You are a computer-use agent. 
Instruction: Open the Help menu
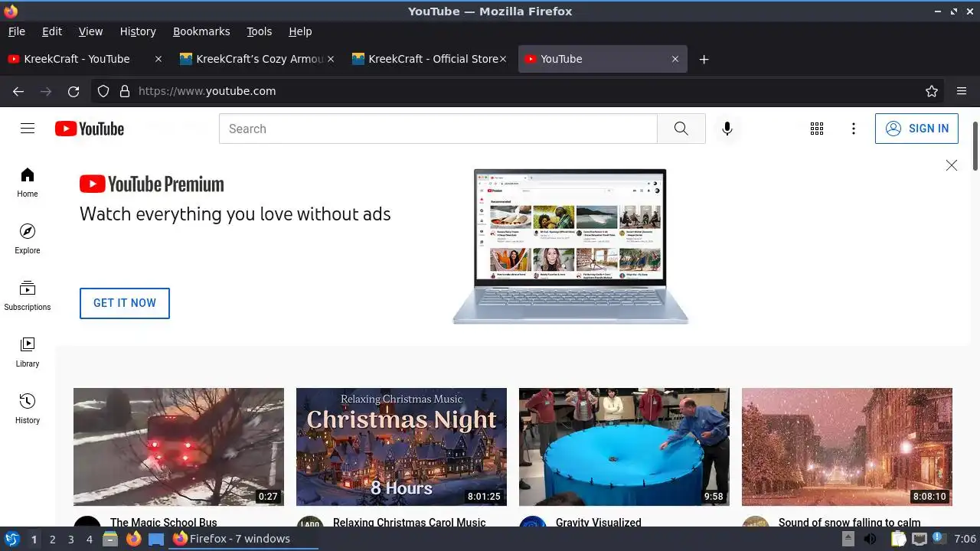point(300,31)
